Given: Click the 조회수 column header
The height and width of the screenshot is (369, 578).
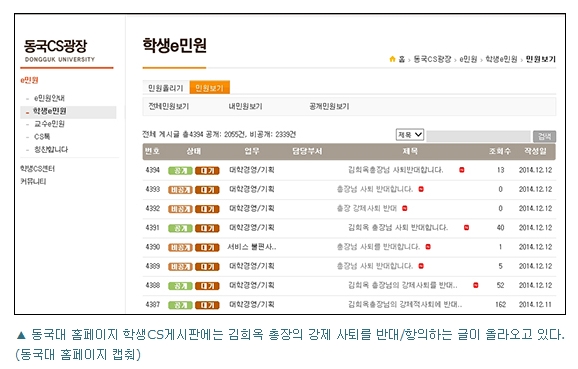Looking at the screenshot, I should (x=499, y=151).
